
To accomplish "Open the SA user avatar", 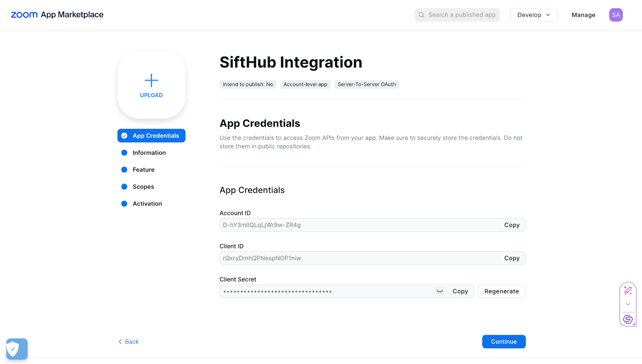I will 616,15.
